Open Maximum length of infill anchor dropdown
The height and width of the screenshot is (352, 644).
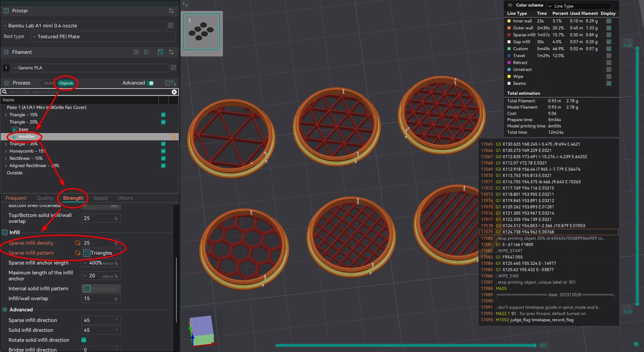tap(101, 276)
